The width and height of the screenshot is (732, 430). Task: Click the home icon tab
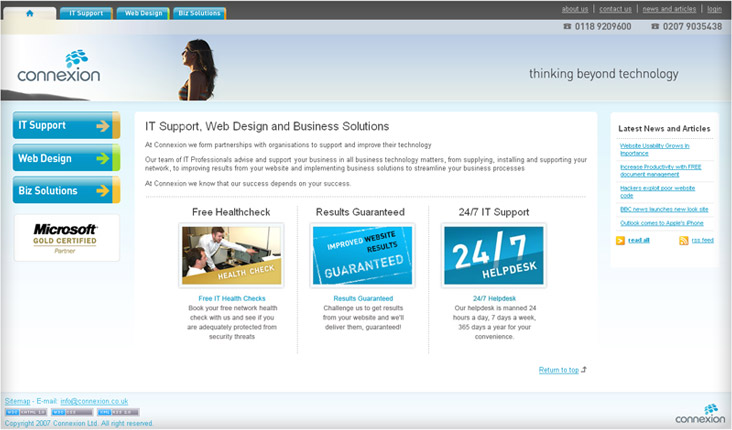[29, 13]
